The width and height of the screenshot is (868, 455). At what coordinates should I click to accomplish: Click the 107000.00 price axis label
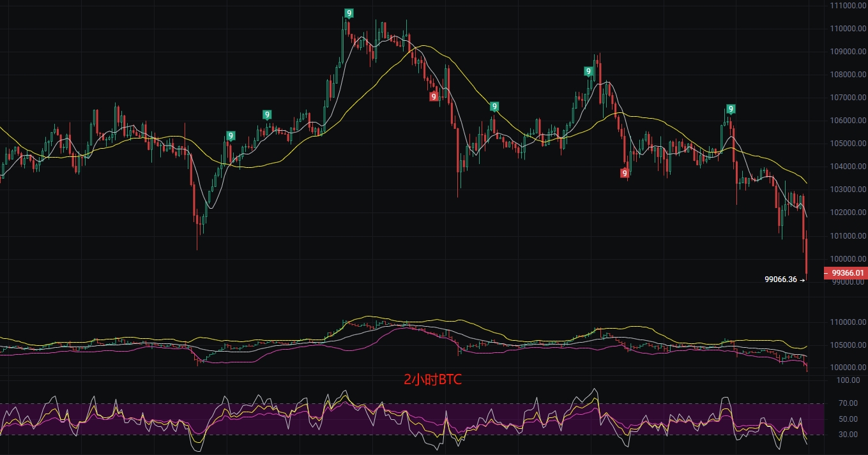(848, 98)
